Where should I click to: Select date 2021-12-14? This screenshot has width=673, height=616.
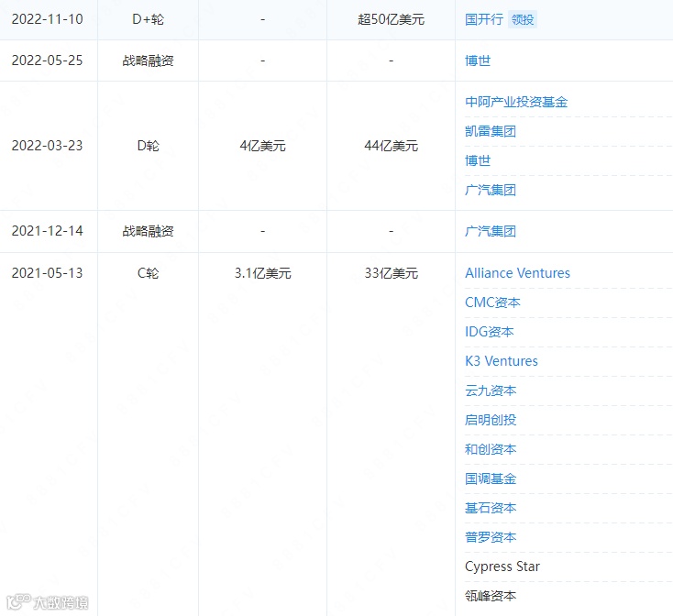(47, 231)
